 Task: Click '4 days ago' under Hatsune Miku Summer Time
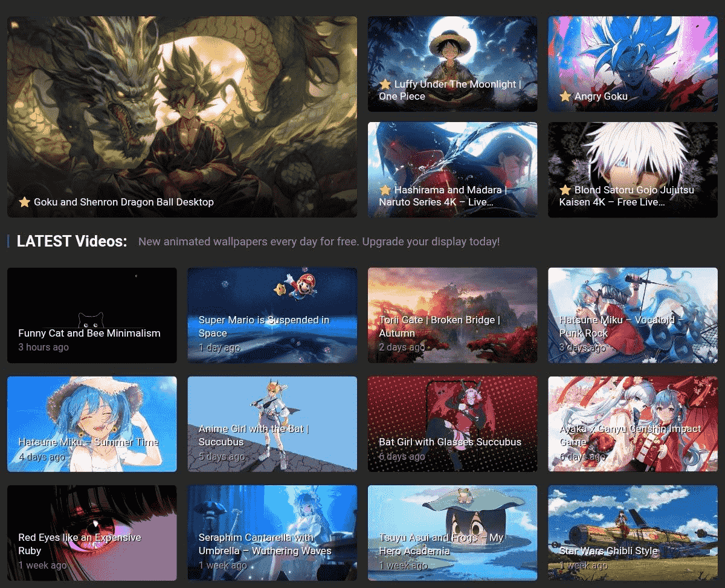[x=42, y=456]
